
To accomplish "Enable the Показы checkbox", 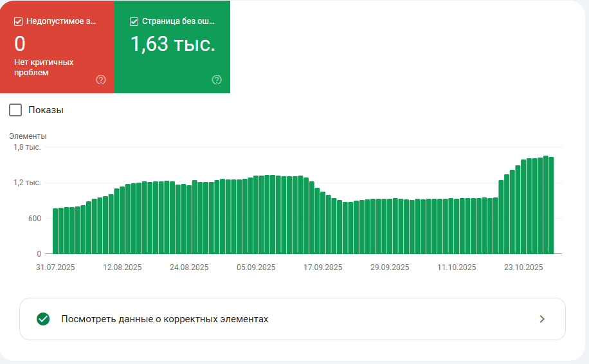I will 15,110.
